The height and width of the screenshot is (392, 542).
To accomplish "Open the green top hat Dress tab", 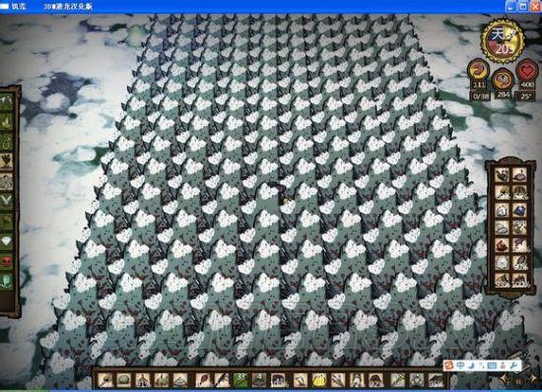I will pos(7,282).
